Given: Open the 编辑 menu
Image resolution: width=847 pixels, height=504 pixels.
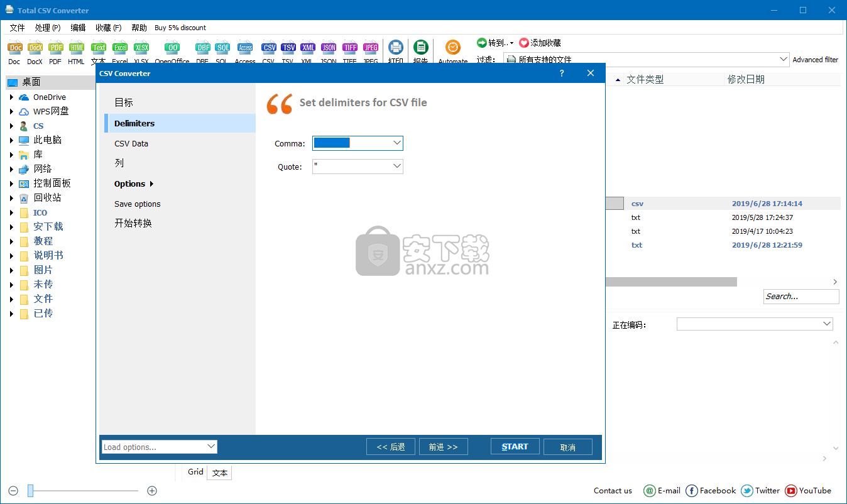Looking at the screenshot, I should point(78,28).
